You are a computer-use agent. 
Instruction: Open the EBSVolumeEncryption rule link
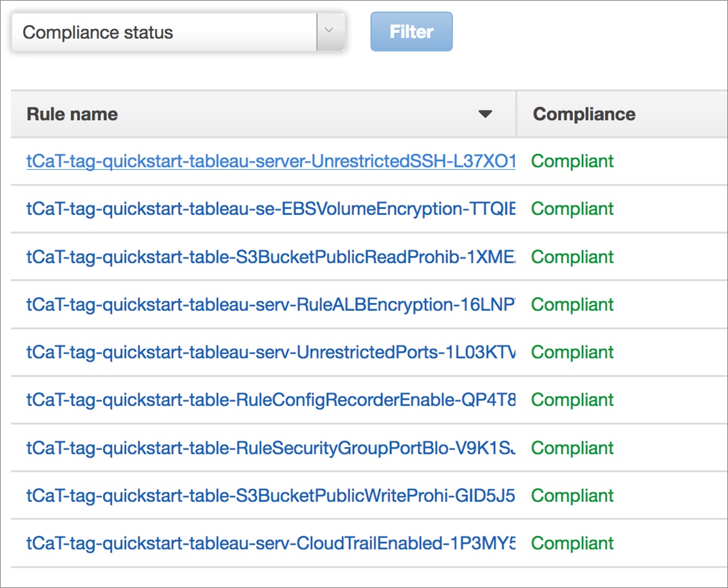point(271,209)
